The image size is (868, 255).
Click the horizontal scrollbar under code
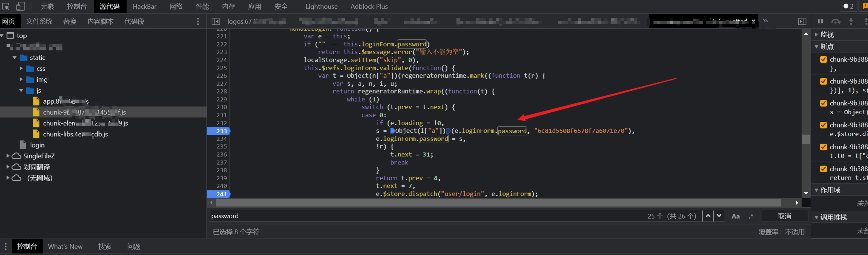pos(498,202)
